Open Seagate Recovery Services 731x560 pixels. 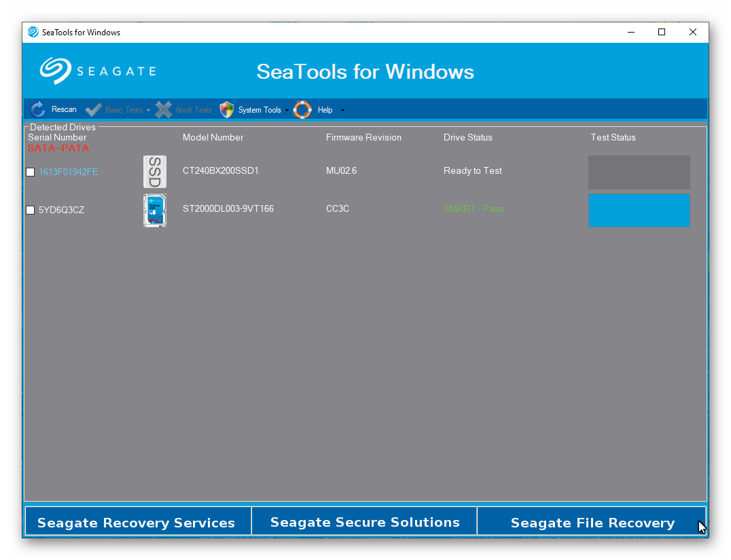pyautogui.click(x=137, y=522)
